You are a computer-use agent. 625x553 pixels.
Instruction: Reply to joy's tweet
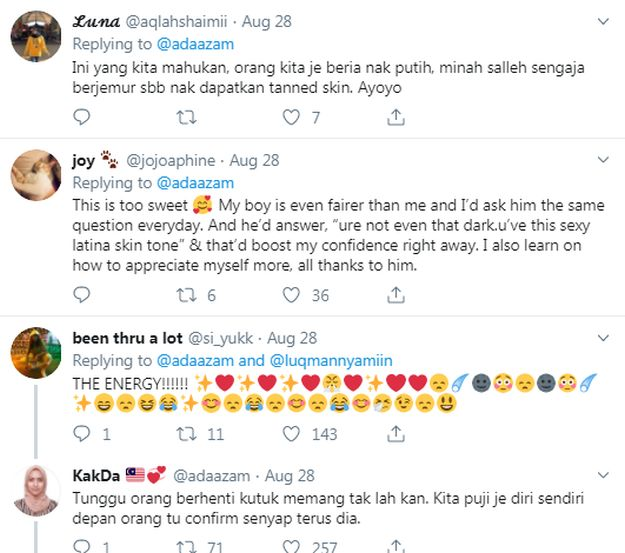82,295
